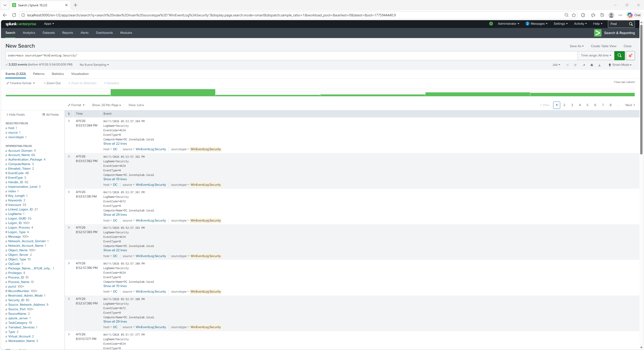Screen dimensions: 644x350
Task: Go to results page 3
Action: tap(572, 105)
